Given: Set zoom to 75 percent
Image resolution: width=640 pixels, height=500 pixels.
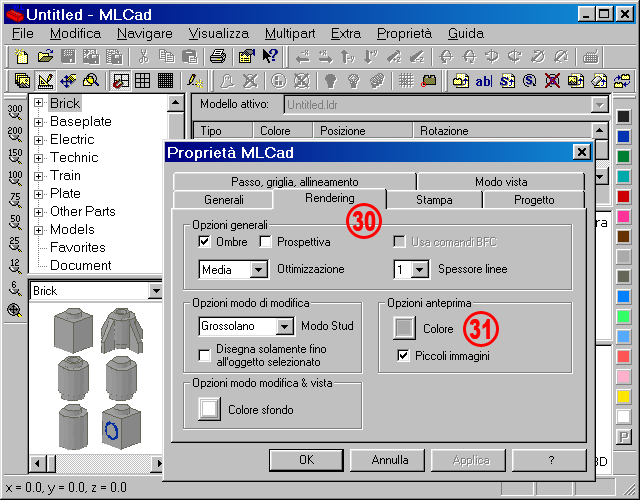Looking at the screenshot, I should tap(15, 200).
